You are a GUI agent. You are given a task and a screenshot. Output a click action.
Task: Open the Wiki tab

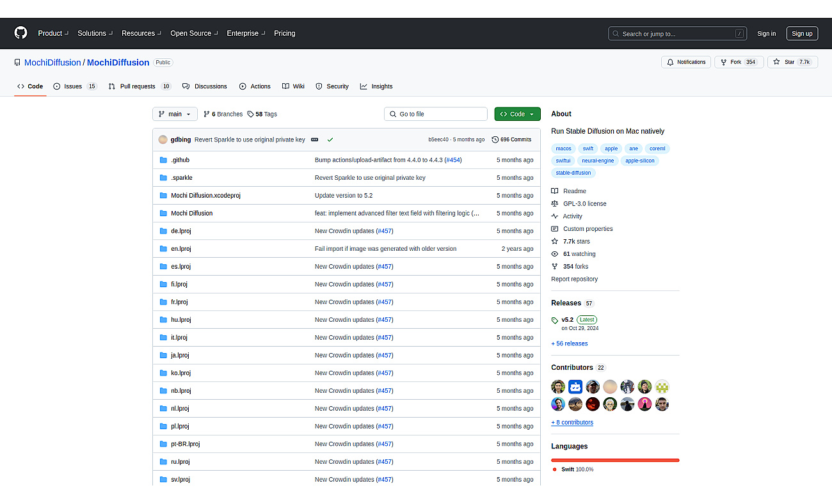[293, 86]
